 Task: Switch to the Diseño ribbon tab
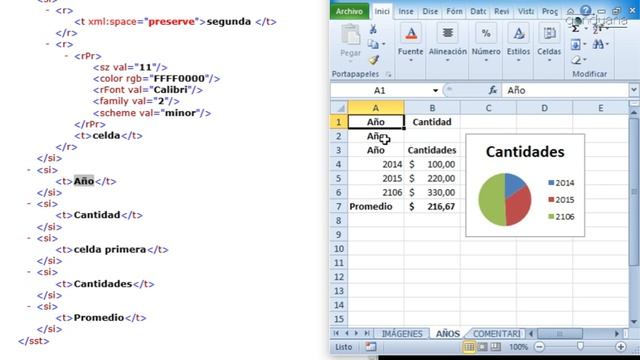(x=430, y=11)
